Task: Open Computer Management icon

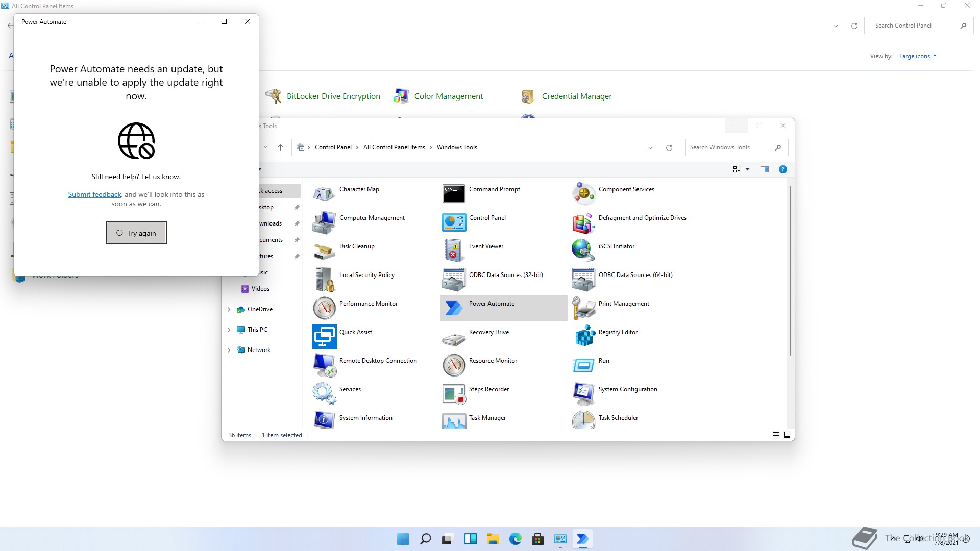Action: coord(324,222)
